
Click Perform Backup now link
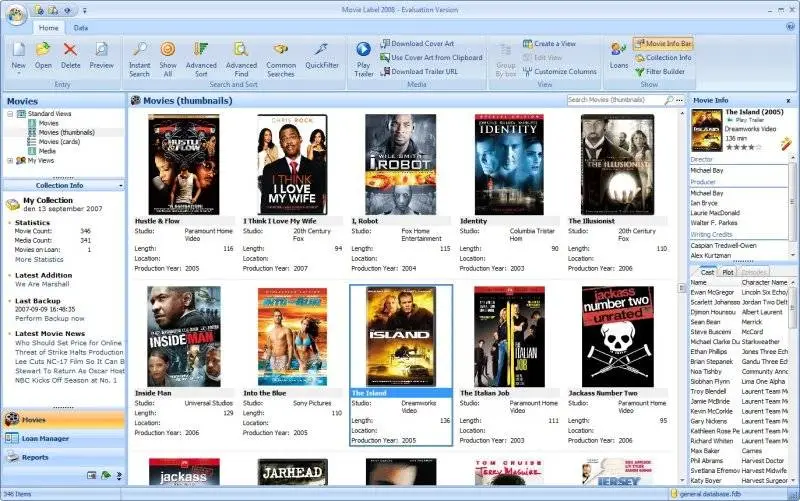pos(49,318)
